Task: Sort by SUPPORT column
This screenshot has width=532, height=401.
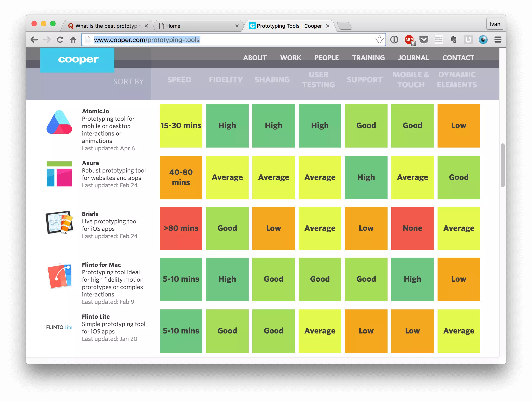Action: [364, 80]
